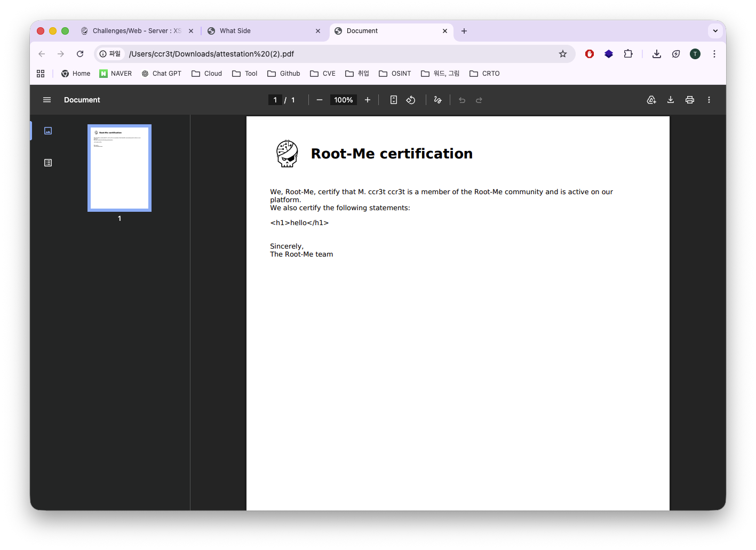Select the Document tab
Screen dimensions: 756x550
(x=392, y=31)
